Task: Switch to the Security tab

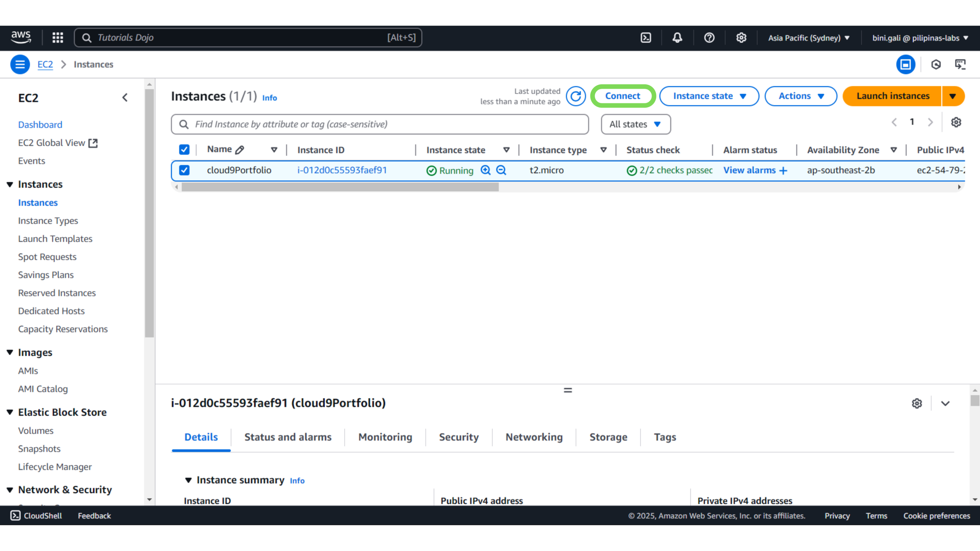Action: [x=459, y=437]
